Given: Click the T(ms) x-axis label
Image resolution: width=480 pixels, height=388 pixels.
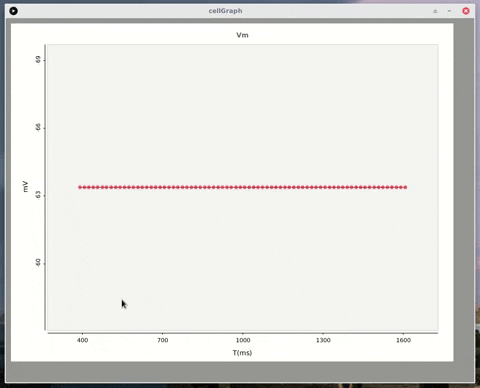Looking at the screenshot, I should [242, 353].
